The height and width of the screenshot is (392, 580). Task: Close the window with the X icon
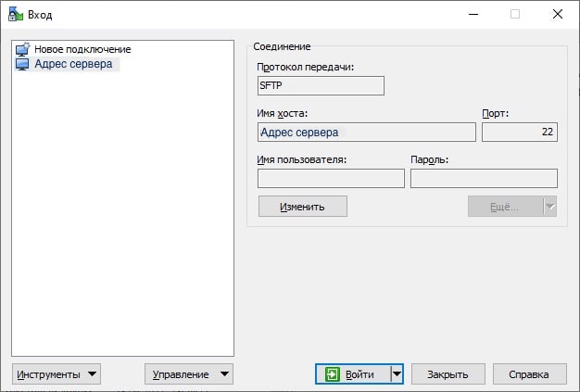[557, 14]
